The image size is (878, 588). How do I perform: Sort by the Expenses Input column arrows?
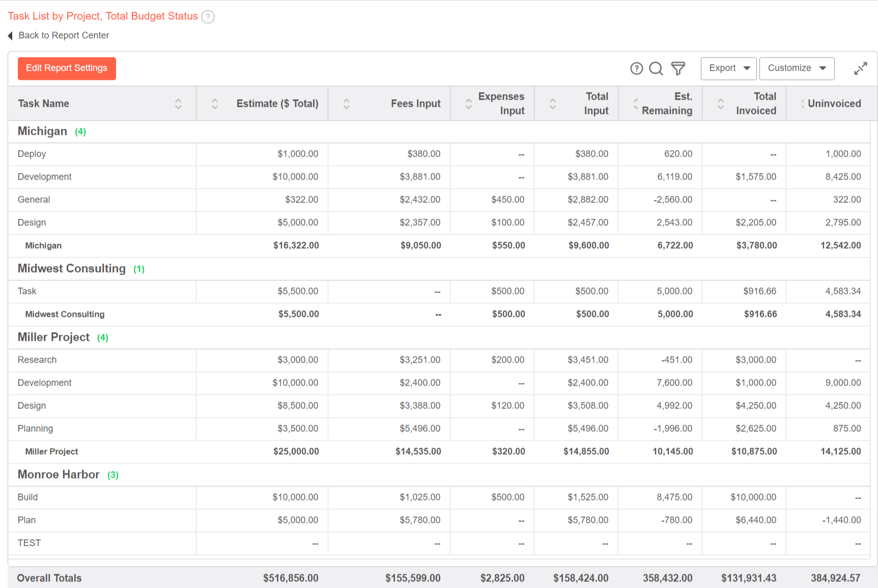468,104
